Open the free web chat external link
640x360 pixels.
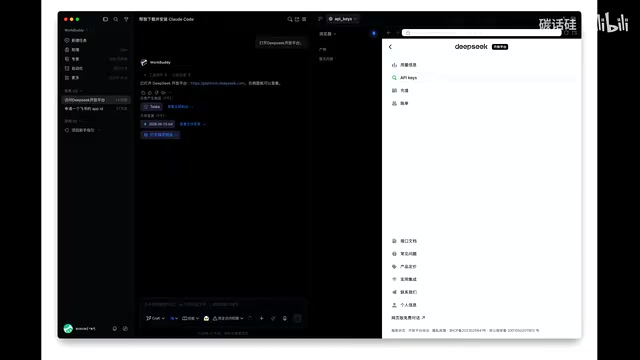(x=408, y=318)
